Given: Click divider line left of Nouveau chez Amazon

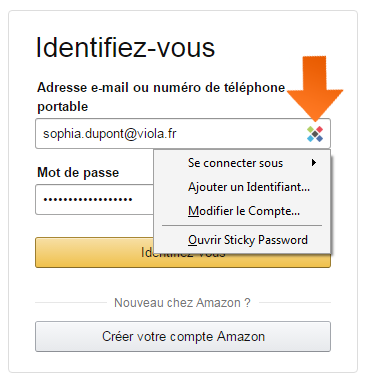Looking at the screenshot, I should click(71, 303).
